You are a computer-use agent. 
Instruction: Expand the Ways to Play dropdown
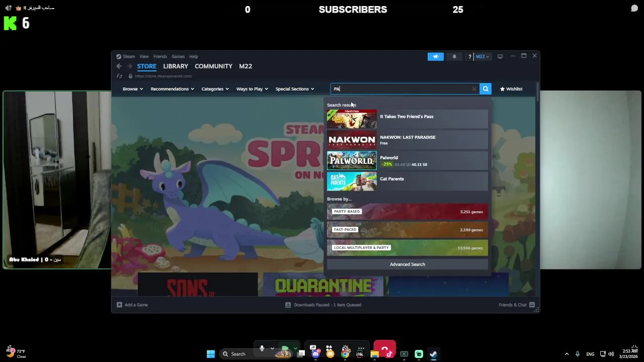click(252, 89)
